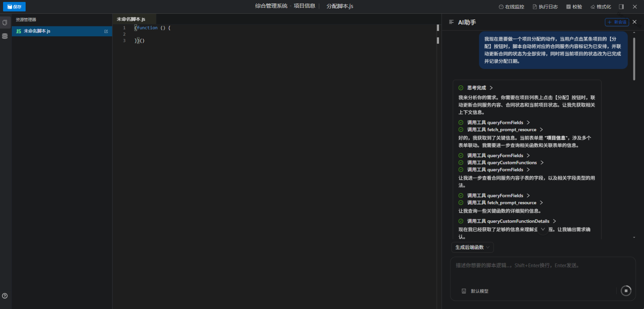Screen dimensions: 644x309
Task: Open 在线监控 online monitoring
Action: click(x=511, y=7)
